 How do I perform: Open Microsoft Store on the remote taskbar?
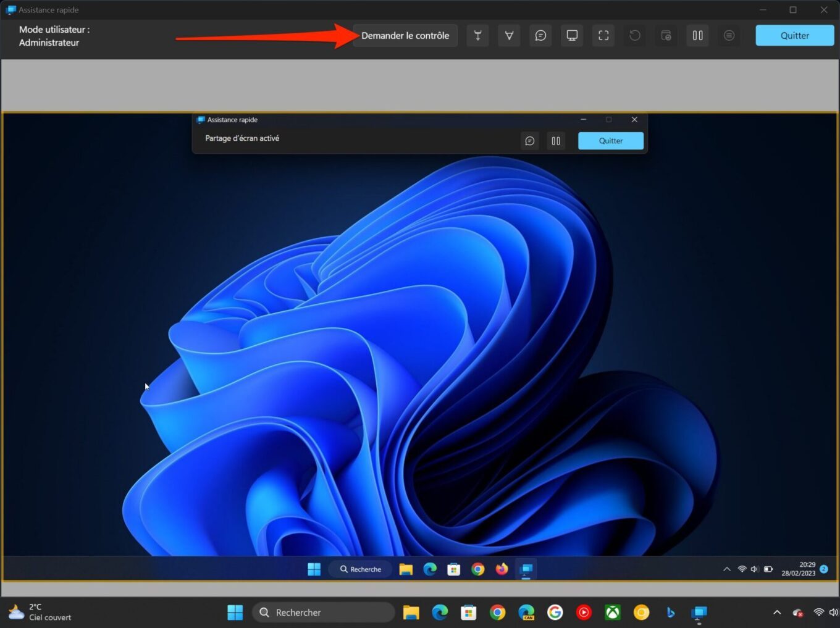pos(454,569)
